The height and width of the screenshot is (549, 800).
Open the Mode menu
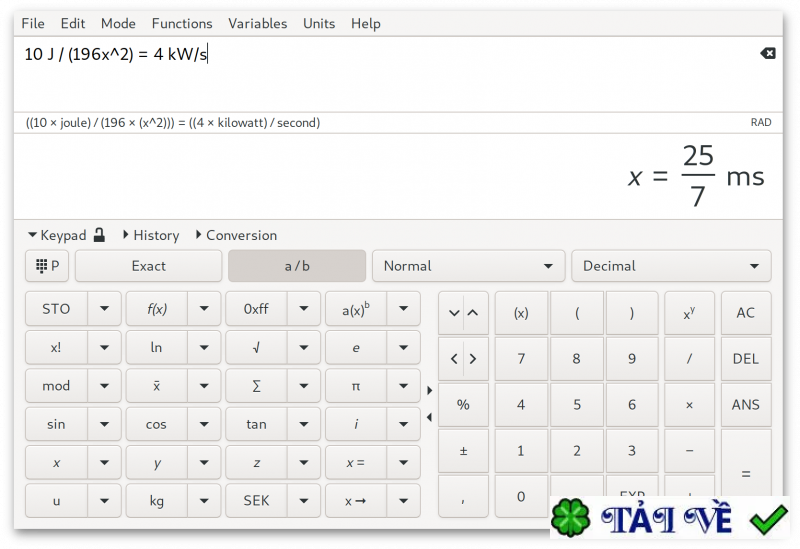pos(118,23)
